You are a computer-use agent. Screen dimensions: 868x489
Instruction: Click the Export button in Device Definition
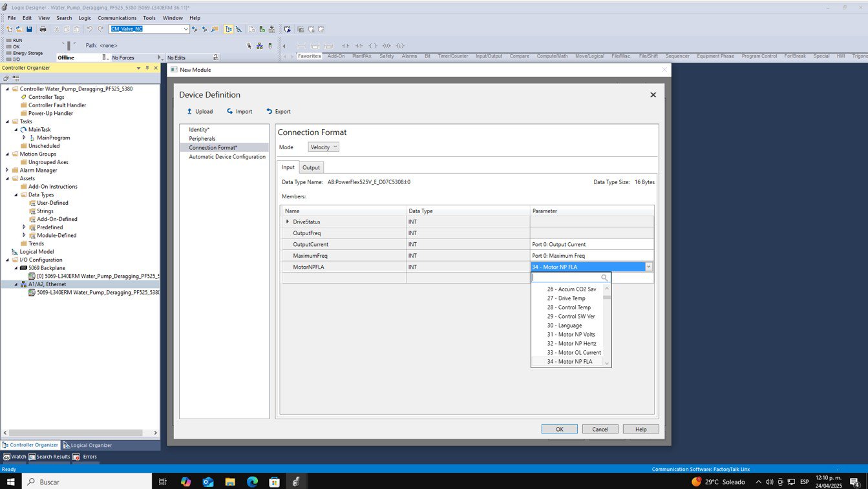tap(279, 111)
